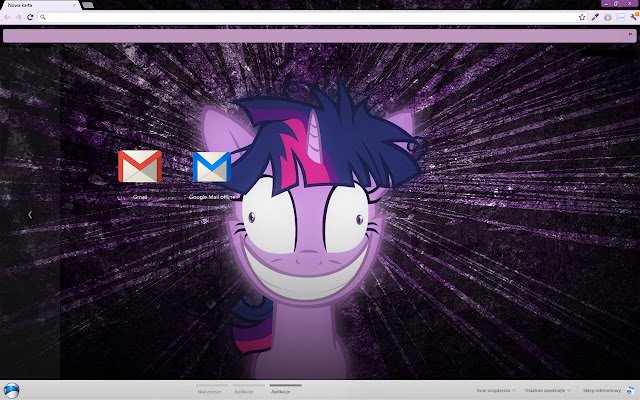Screen dimensions: 640x400
Task: Focus the address bar input
Action: [x=310, y=17]
